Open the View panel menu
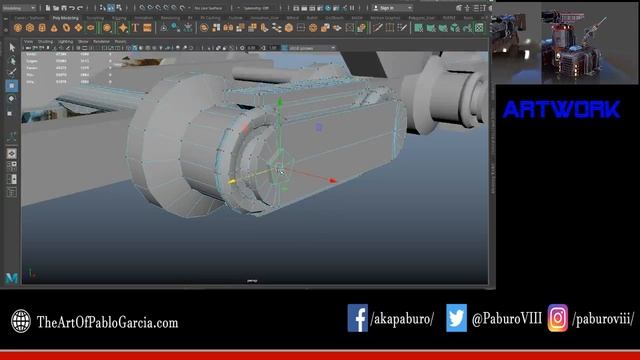 pos(28,42)
